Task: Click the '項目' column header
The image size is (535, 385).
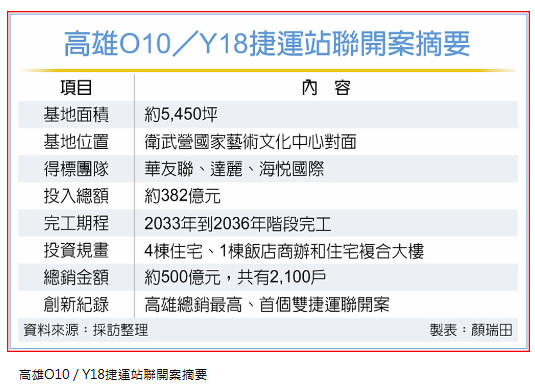Action: [76, 87]
